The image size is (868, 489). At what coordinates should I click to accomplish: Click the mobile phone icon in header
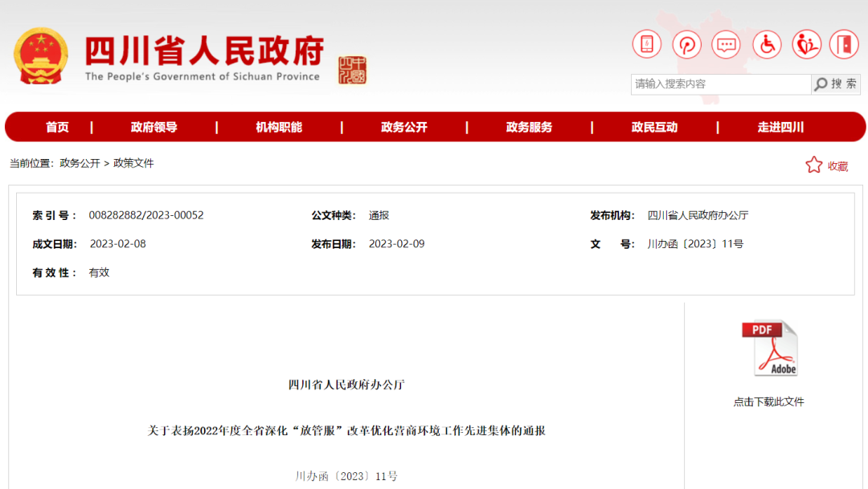pyautogui.click(x=646, y=44)
